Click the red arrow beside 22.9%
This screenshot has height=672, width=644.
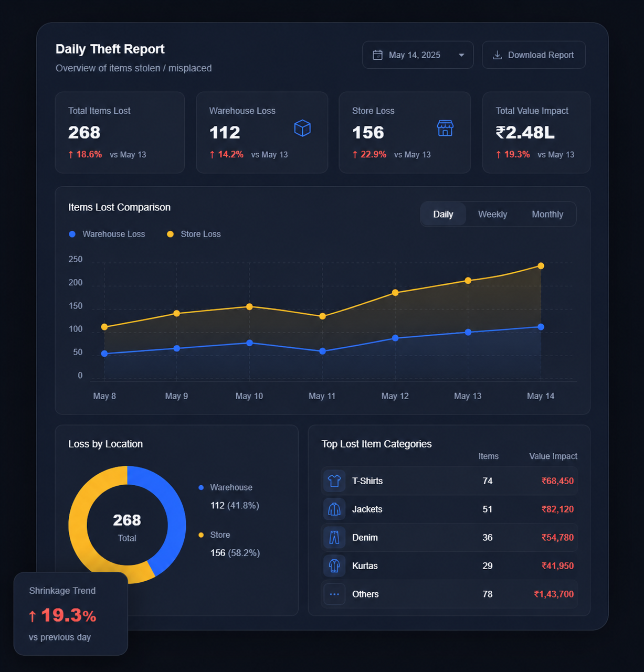click(x=355, y=155)
